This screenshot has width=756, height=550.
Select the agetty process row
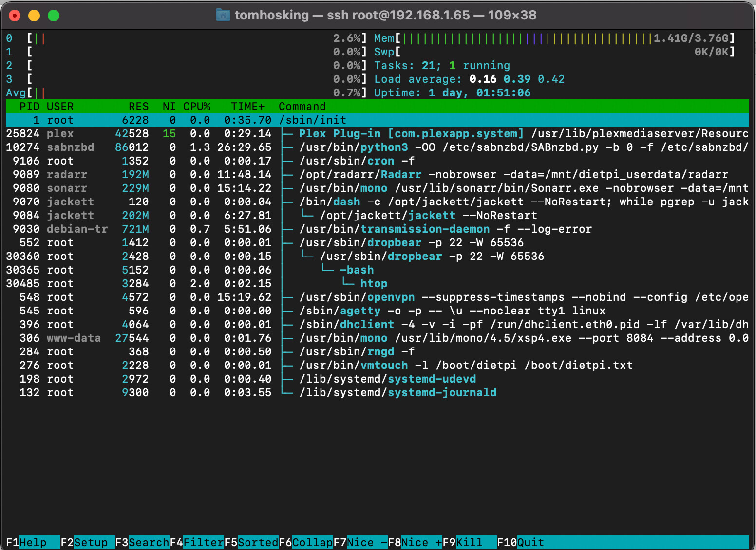tap(378, 311)
